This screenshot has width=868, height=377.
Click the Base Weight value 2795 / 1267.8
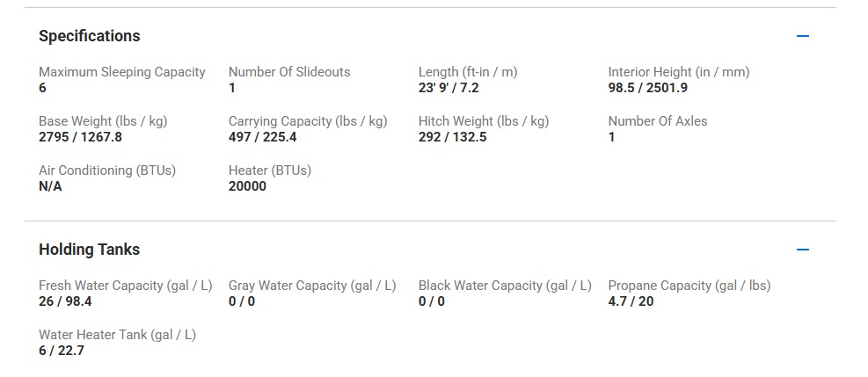tap(81, 137)
